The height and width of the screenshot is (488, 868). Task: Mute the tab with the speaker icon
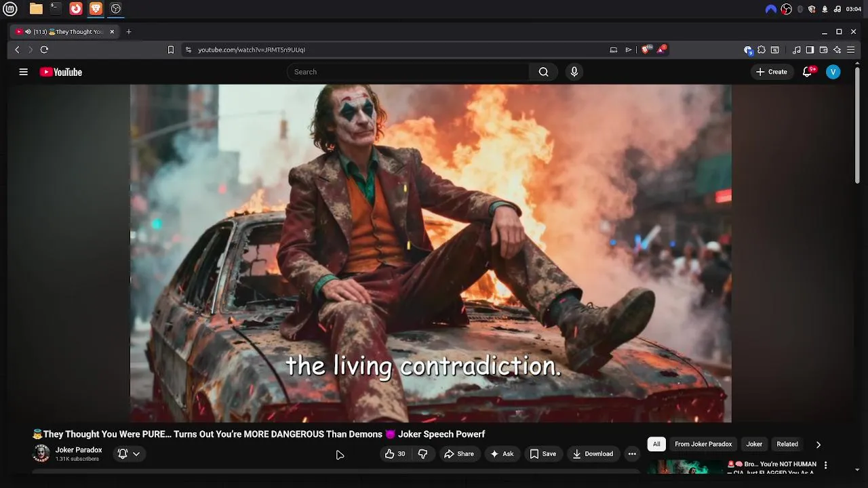(x=28, y=32)
